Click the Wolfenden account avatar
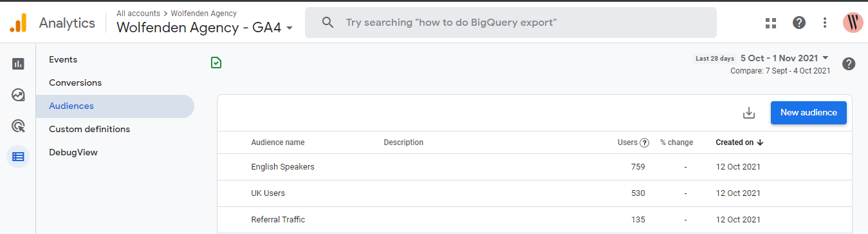 coord(853,23)
